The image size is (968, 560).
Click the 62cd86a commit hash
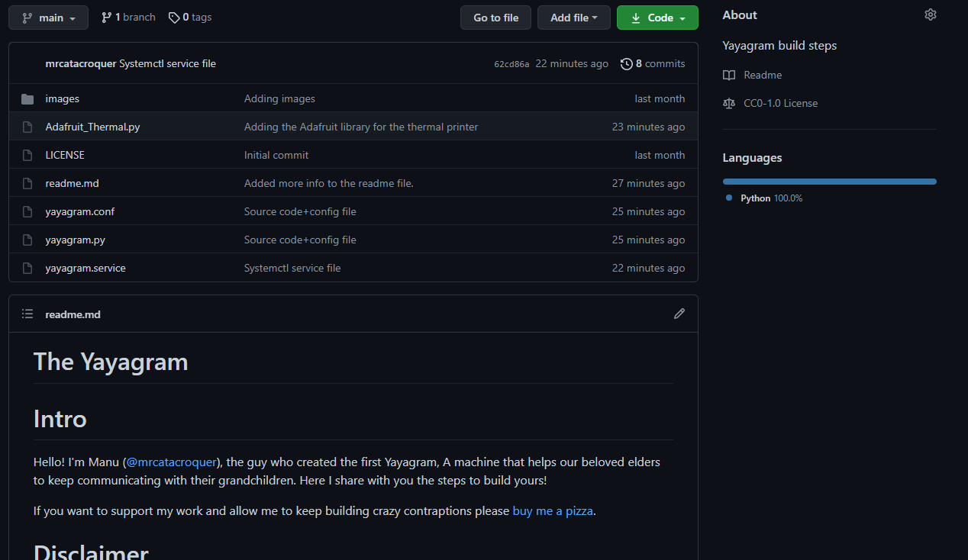[x=510, y=63]
